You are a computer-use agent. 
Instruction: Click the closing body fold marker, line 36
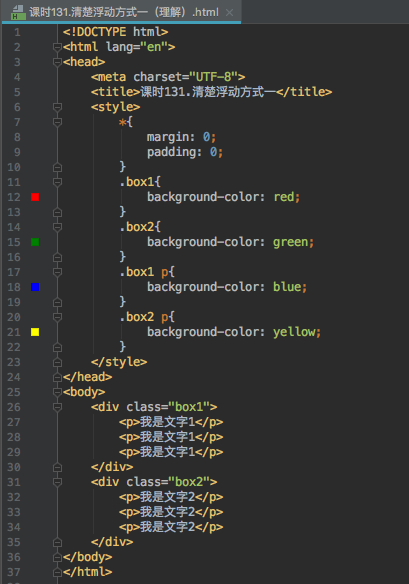(57, 557)
